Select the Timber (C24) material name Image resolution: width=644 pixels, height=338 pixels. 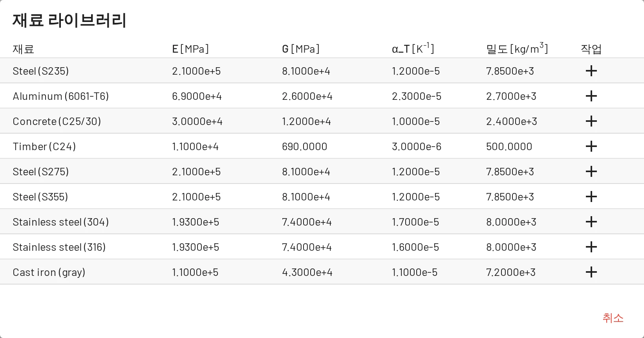point(44,147)
